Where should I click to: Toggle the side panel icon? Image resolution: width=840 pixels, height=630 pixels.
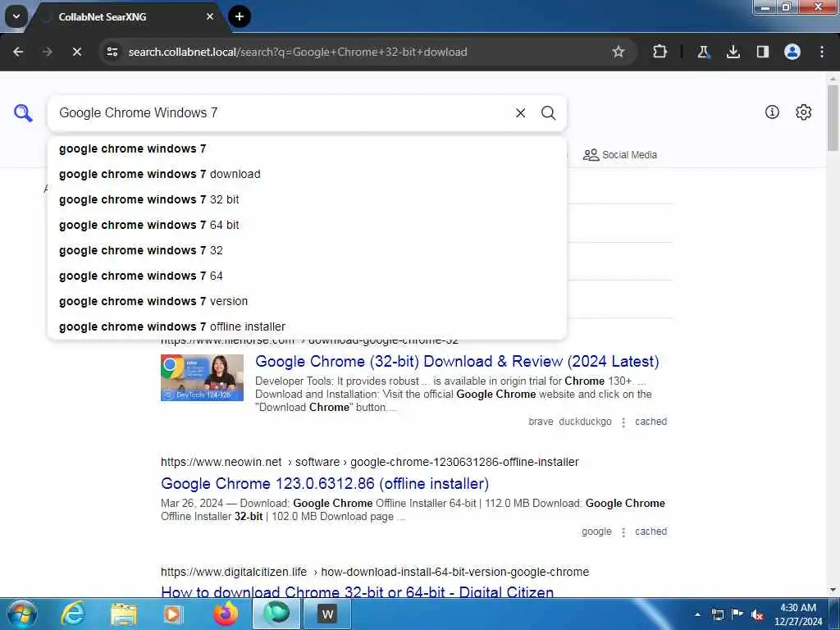pos(762,52)
